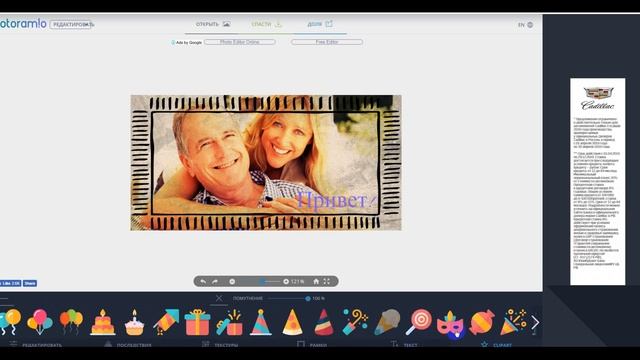Add the teal striped party hat clipart
640x360 pixels.
(x=260, y=322)
